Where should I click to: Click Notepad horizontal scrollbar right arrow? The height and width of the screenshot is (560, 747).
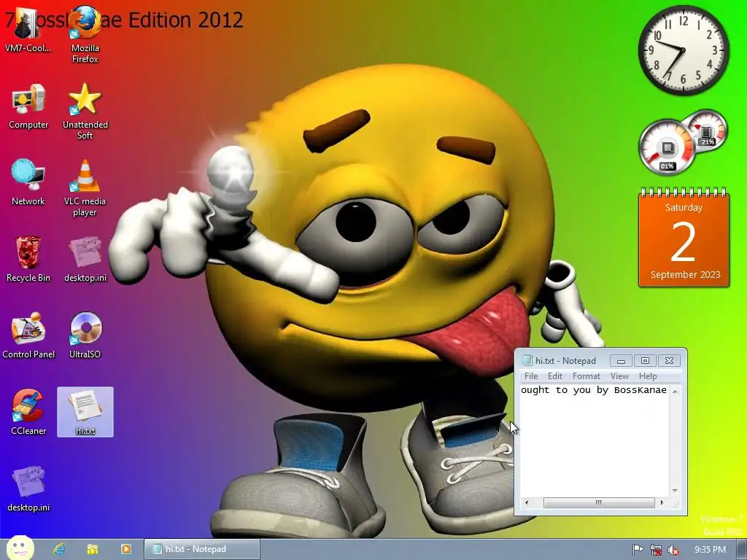point(662,502)
